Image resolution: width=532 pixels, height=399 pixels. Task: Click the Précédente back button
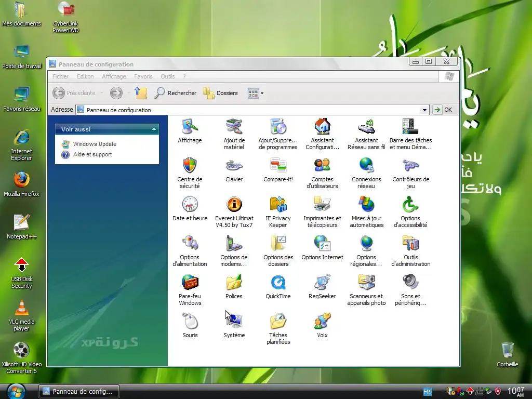[x=74, y=92]
